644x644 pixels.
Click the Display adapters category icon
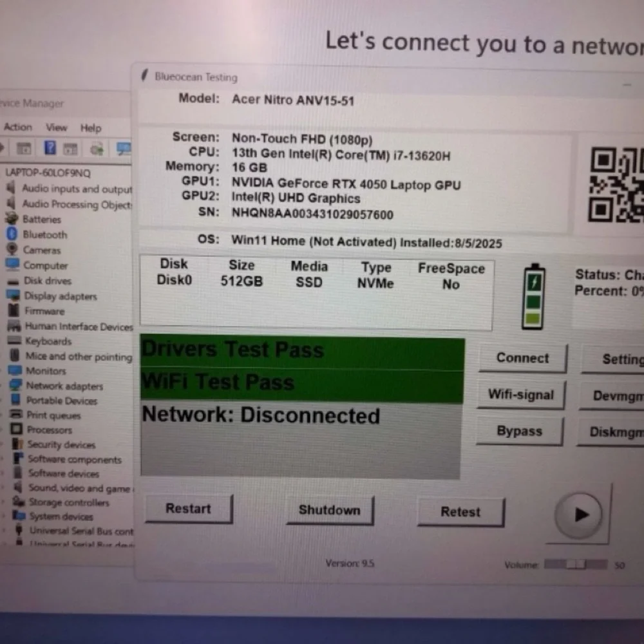[13, 295]
